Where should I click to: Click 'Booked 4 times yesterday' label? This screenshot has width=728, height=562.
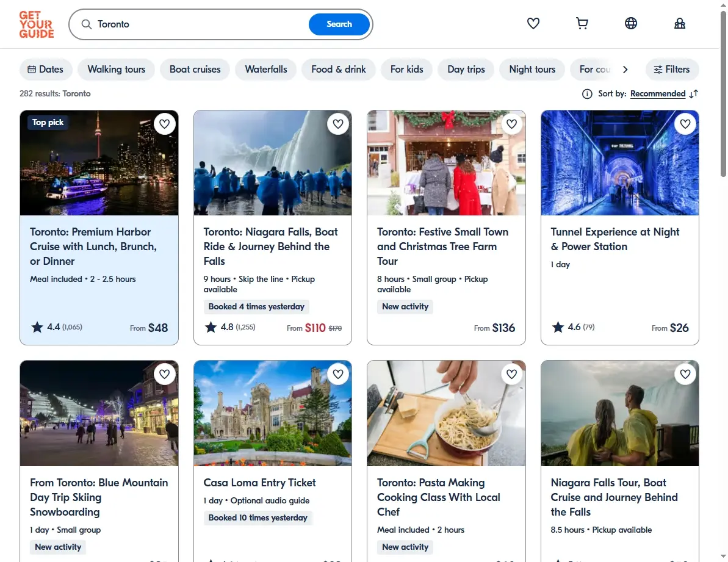point(256,307)
